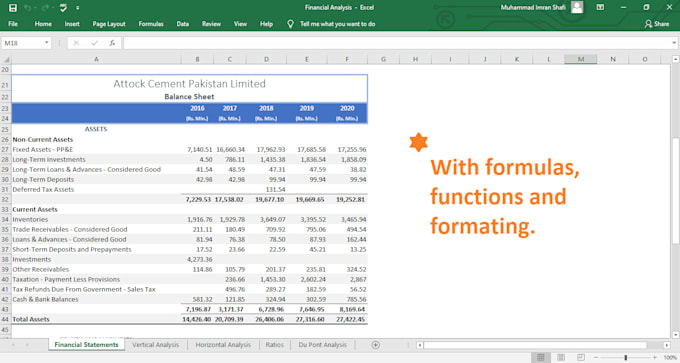Switch to the Vertical Analysis sheet tab
This screenshot has height=363, width=680.
point(155,345)
